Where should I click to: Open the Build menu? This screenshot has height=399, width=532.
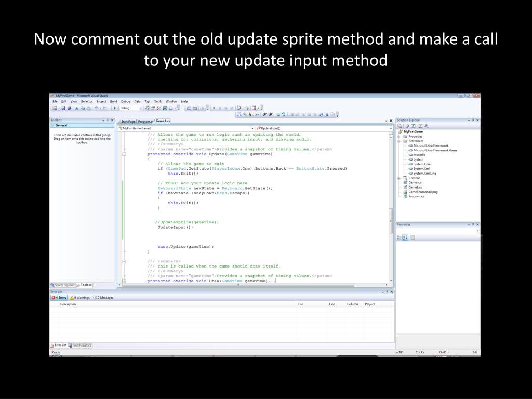[x=113, y=101]
